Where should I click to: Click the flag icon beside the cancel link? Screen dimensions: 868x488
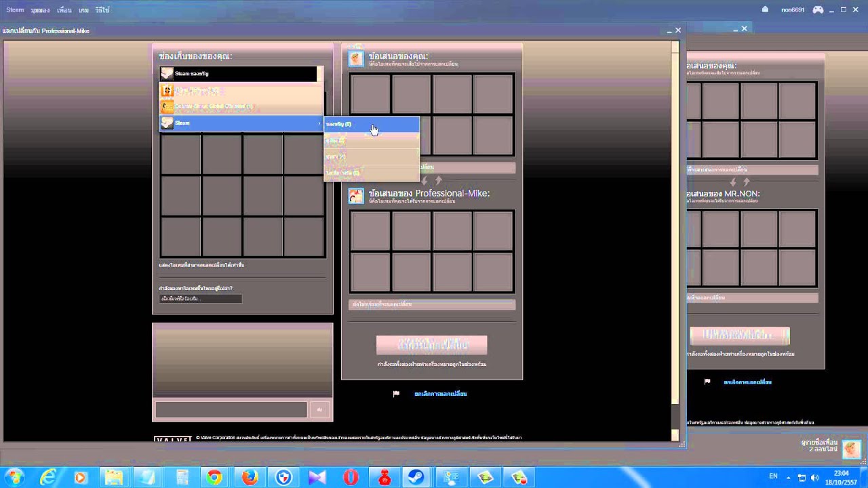coord(396,393)
